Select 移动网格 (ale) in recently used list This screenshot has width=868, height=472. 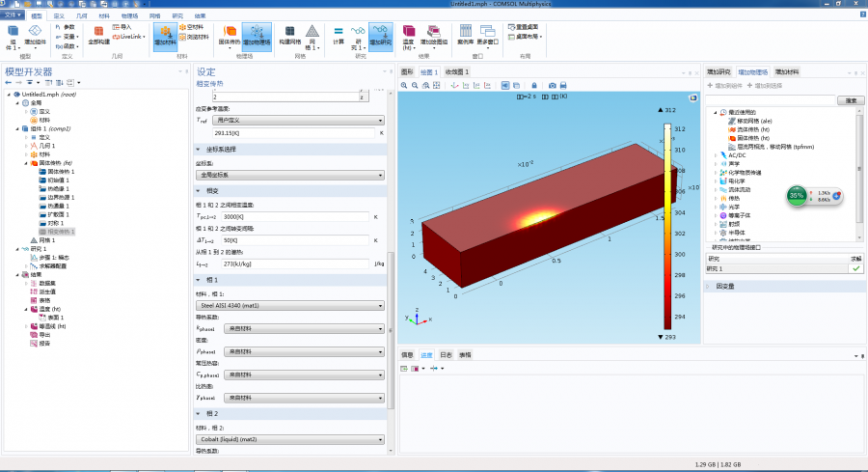[x=750, y=121]
